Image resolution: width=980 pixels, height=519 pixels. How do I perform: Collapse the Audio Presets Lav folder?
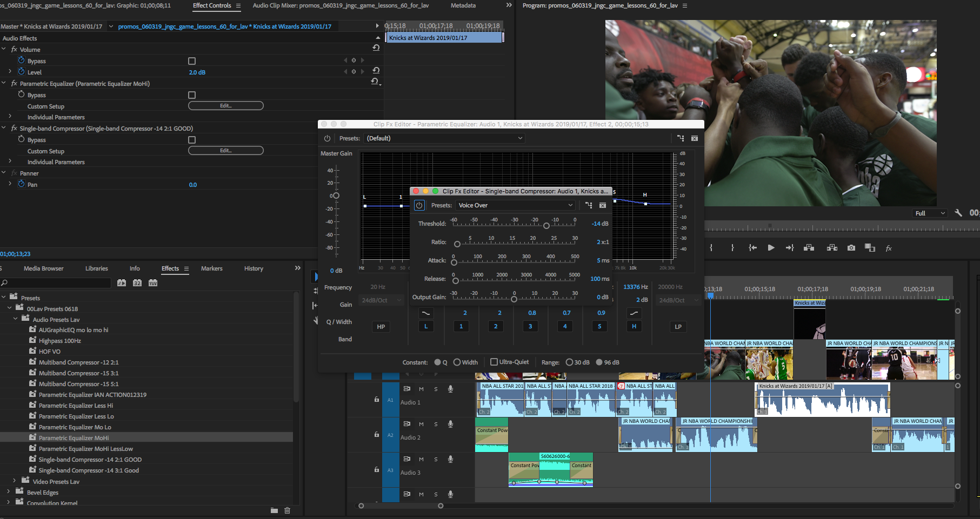coord(15,319)
